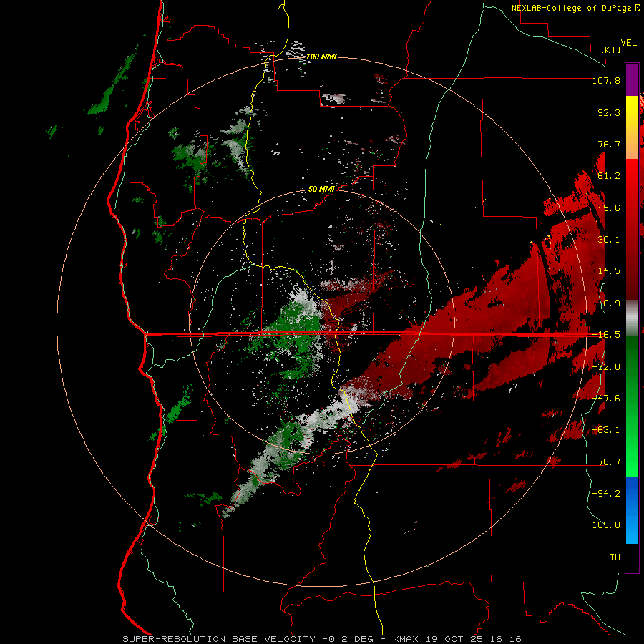Viewport: 644px width, 644px height.
Task: Click the 50 NMI range ring label
Action: 321,190
